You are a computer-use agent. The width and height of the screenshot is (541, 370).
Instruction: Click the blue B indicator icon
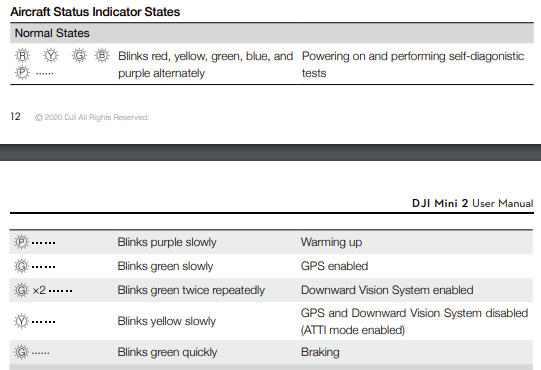(x=102, y=55)
